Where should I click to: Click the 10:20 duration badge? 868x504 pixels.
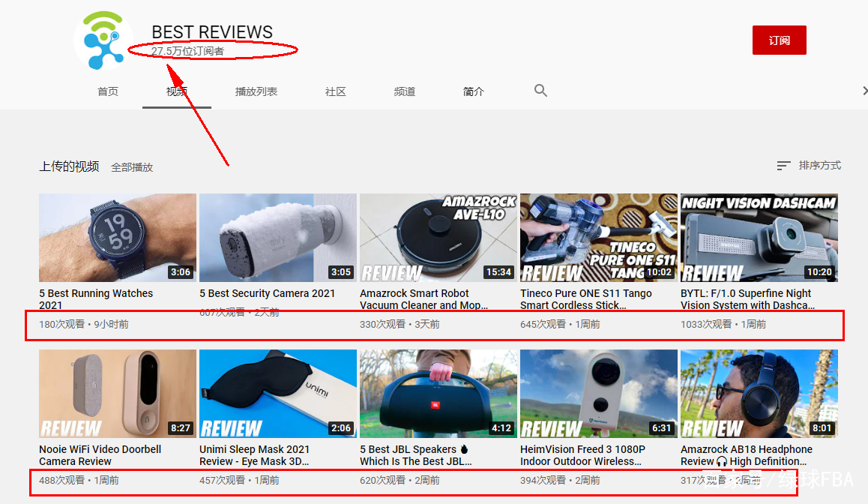(x=819, y=272)
